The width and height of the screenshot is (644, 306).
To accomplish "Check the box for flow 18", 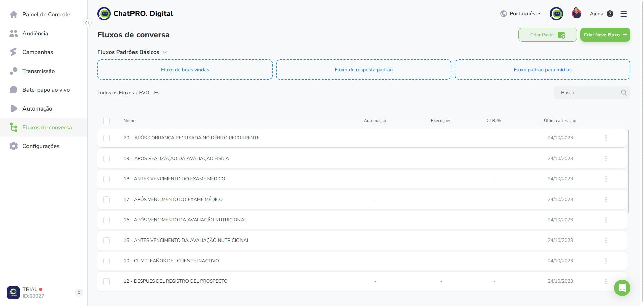I will pyautogui.click(x=107, y=179).
